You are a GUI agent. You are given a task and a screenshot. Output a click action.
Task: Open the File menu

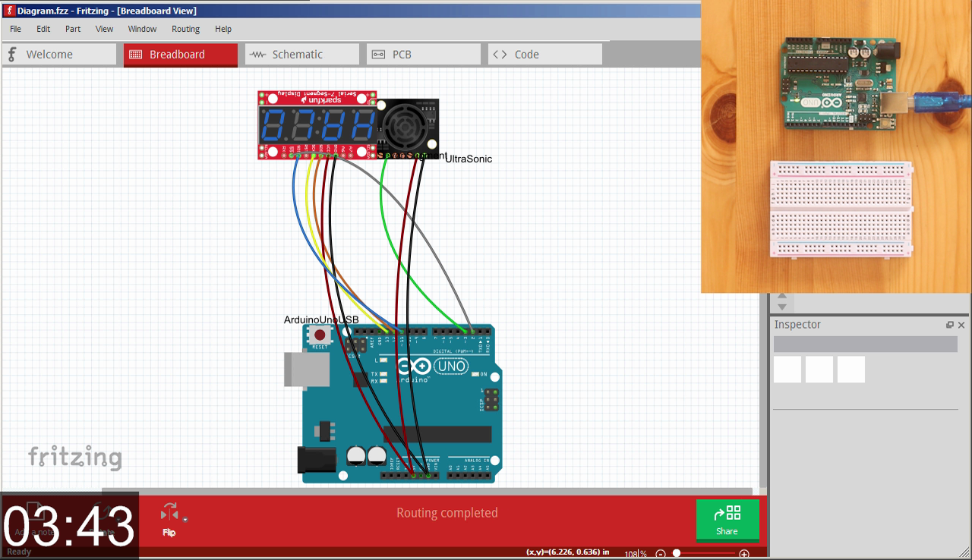click(x=15, y=29)
